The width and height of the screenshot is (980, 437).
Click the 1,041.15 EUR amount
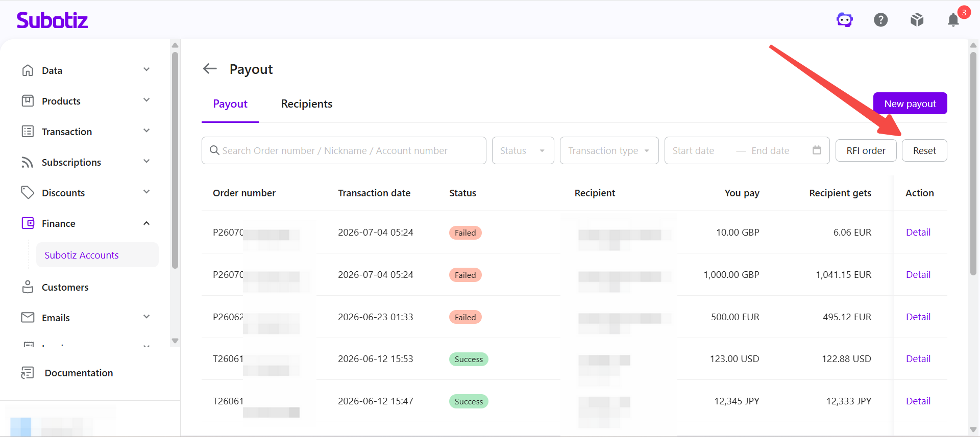[x=843, y=275]
